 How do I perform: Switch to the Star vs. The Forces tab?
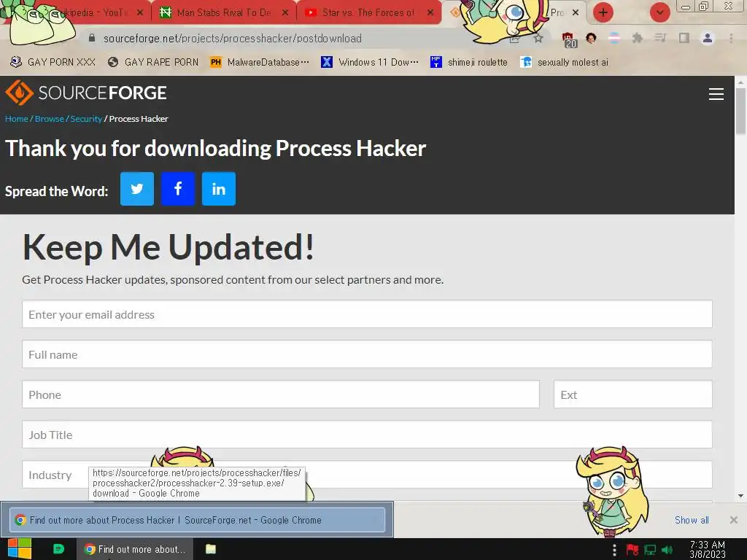(368, 12)
